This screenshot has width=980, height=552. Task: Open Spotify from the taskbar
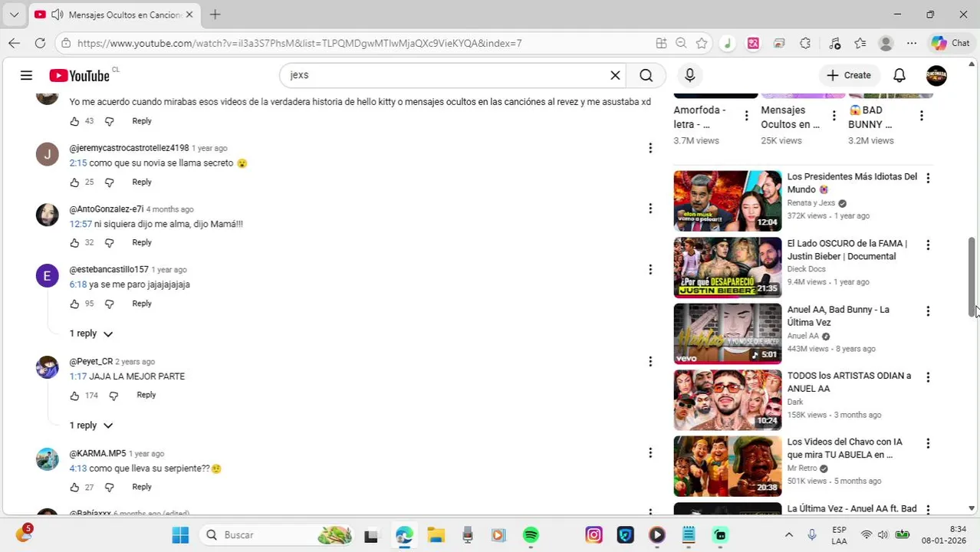pyautogui.click(x=531, y=535)
